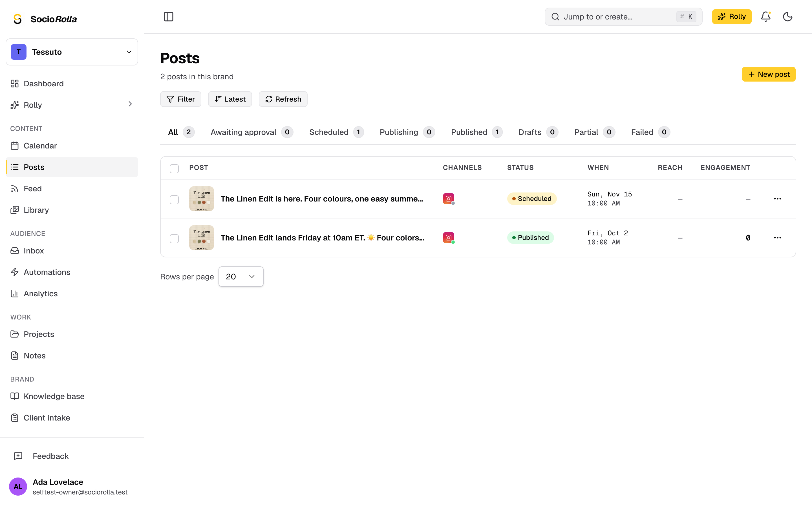Screen dimensions: 812x508
Task: Open thumbnail of 'Linen Edit lands Friday' post
Action: tap(201, 238)
